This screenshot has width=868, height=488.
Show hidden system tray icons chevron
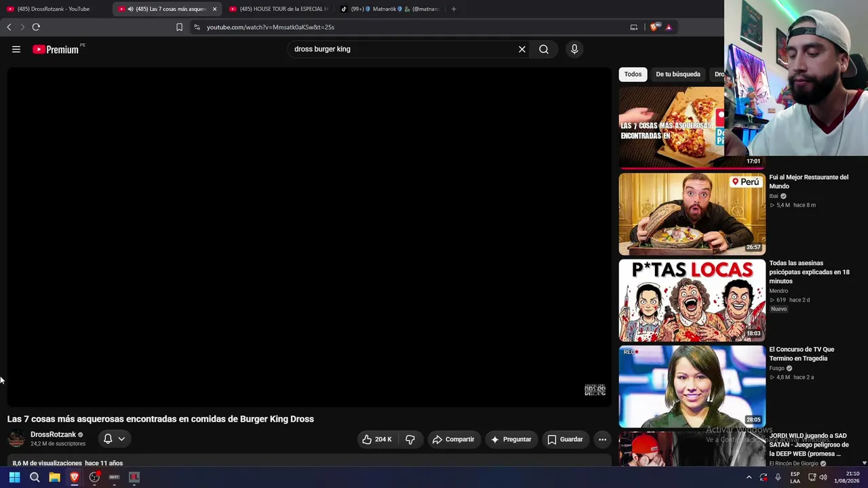tap(749, 477)
